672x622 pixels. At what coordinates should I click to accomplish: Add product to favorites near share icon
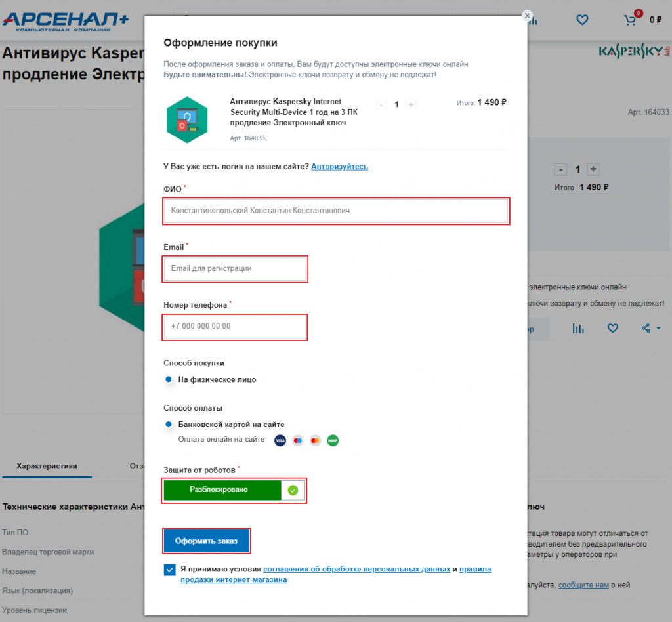[613, 329]
